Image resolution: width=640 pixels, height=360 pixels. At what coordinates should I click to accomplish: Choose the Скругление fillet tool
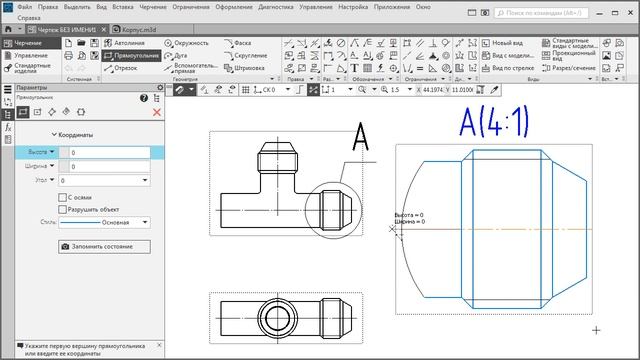point(246,56)
